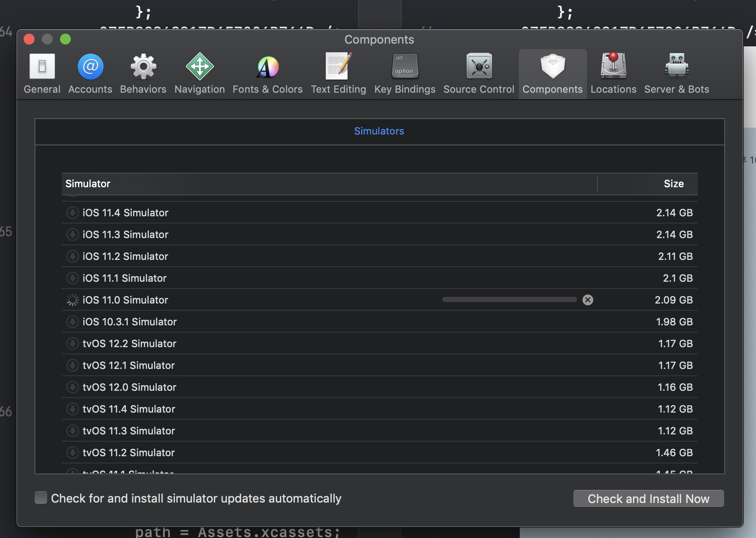This screenshot has height=538, width=756.
Task: Cancel the iOS 11.0 Simulator download
Action: (x=588, y=300)
